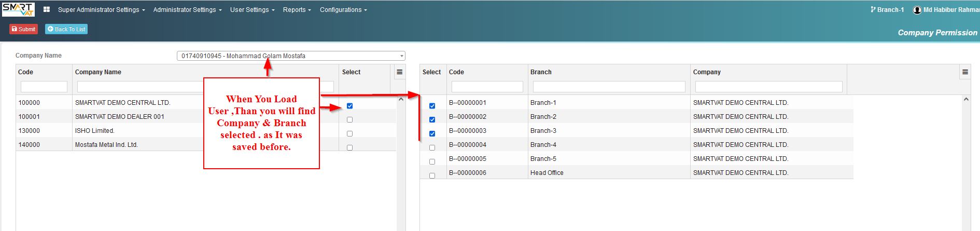Open the grid dashboard icon

(47, 9)
